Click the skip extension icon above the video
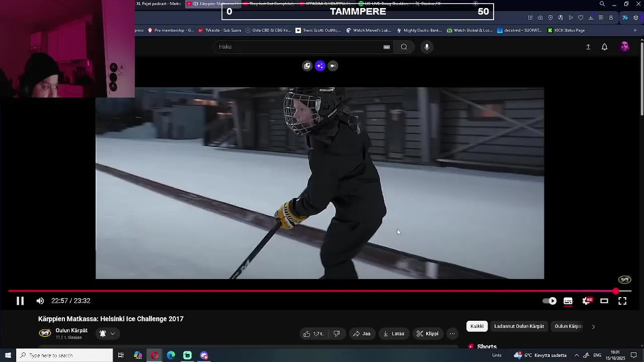The image size is (644, 362). 333,66
